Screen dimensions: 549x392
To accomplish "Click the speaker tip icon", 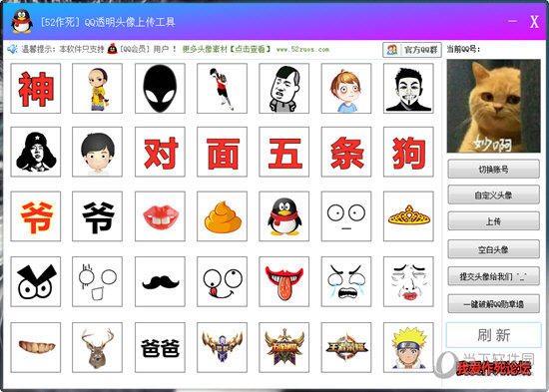I will pos(12,49).
